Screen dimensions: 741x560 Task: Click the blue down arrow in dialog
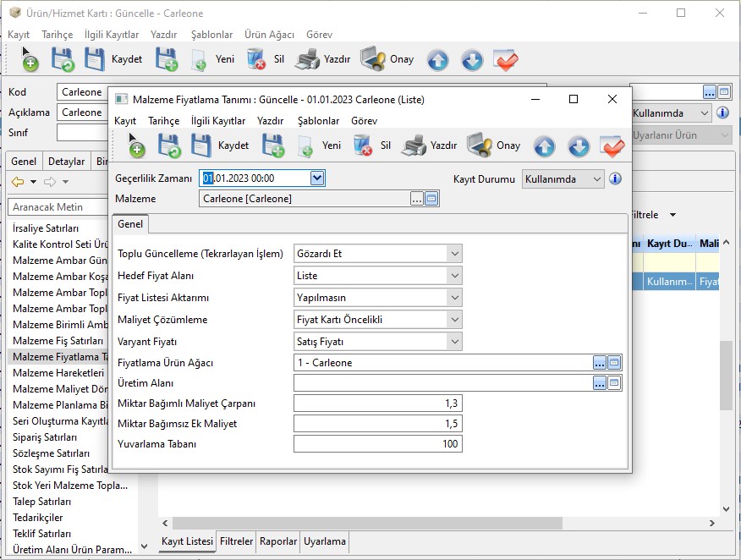tap(578, 146)
